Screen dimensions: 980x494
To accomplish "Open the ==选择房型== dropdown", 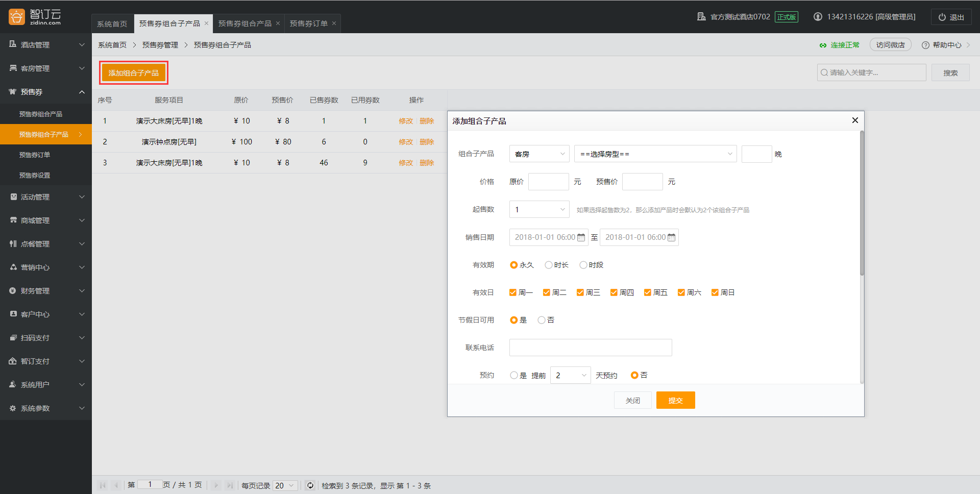I will click(655, 154).
